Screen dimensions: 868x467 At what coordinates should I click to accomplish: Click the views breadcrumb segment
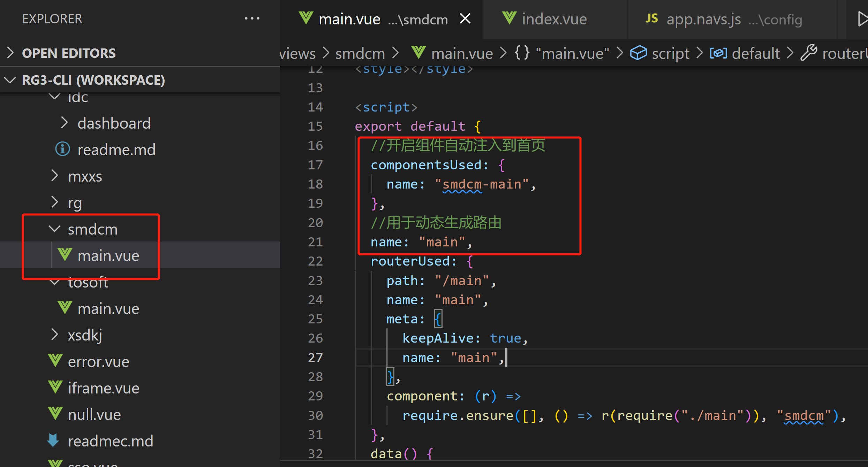(x=298, y=53)
